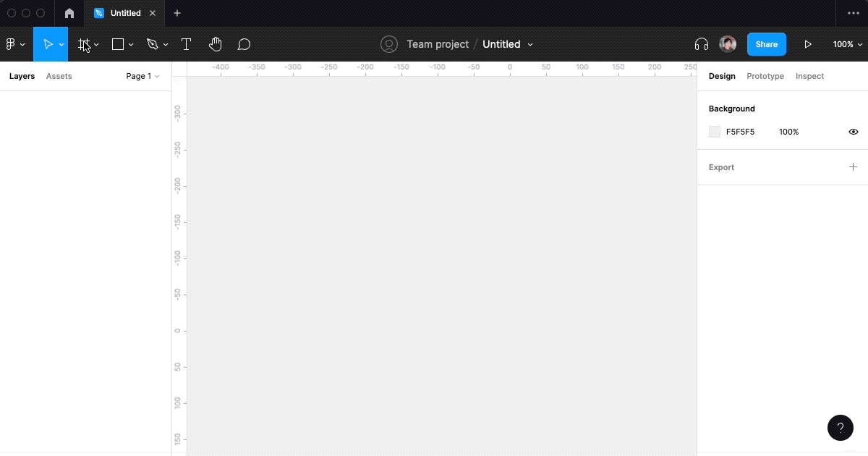This screenshot has height=456, width=868.
Task: Switch to the Prototype tab
Action: 765,76
